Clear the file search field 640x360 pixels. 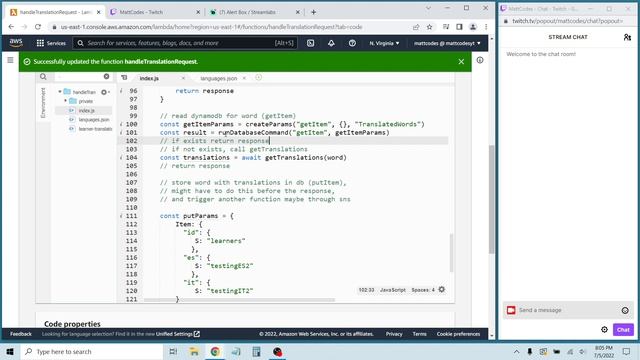click(107, 77)
